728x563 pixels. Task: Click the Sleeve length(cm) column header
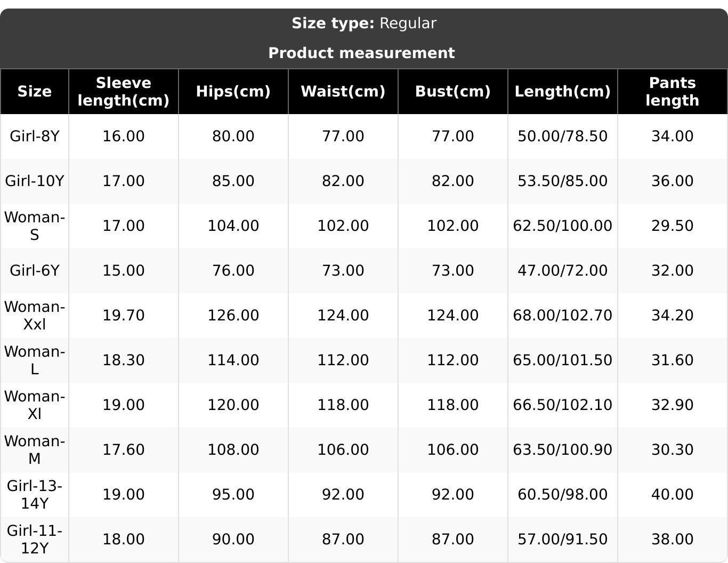pos(124,91)
